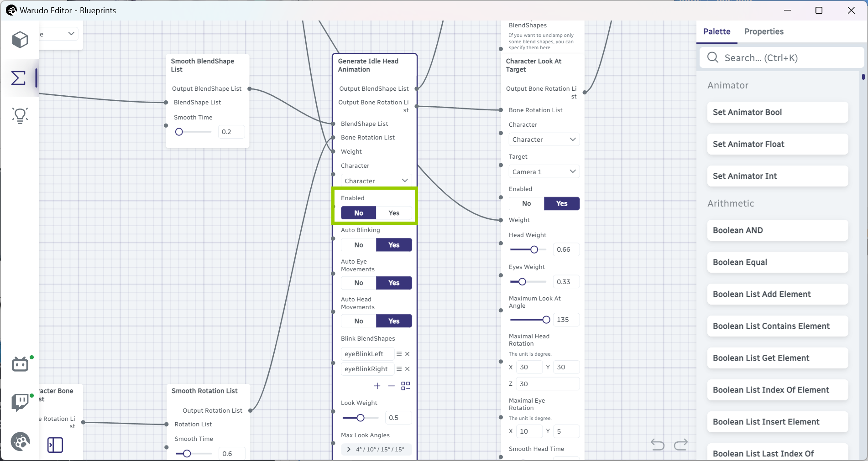
Task: Click the undo arrow icon
Action: point(658,444)
